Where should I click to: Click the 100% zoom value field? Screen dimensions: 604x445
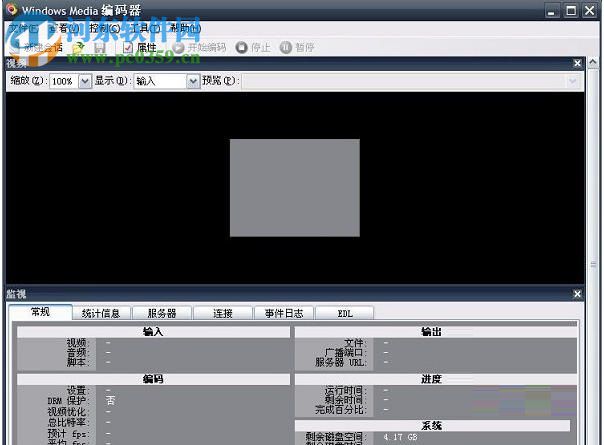(64, 81)
